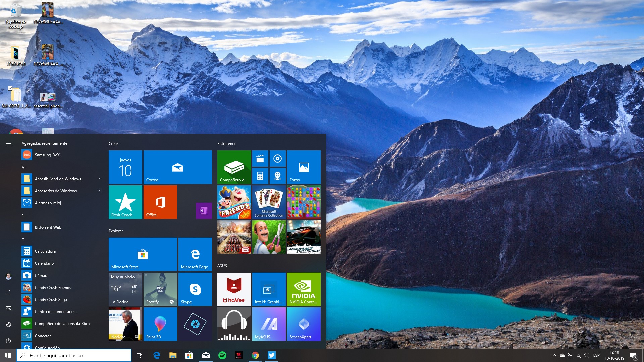Launch the MyASUS tile
The image size is (644, 362).
[269, 324]
